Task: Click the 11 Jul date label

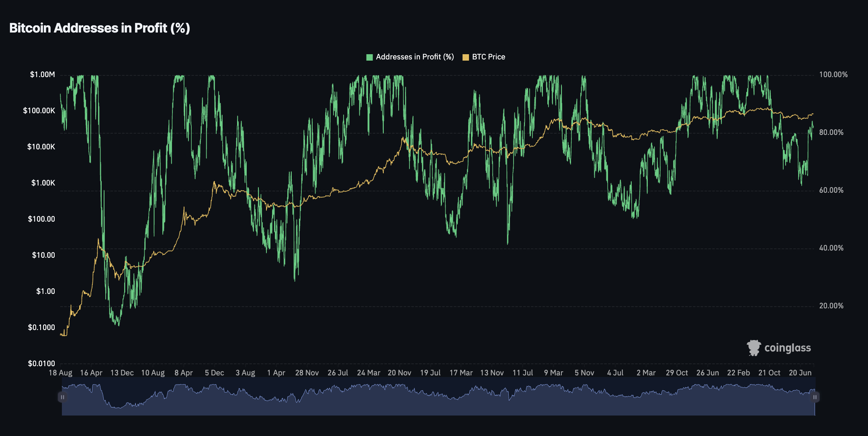Action: point(523,373)
